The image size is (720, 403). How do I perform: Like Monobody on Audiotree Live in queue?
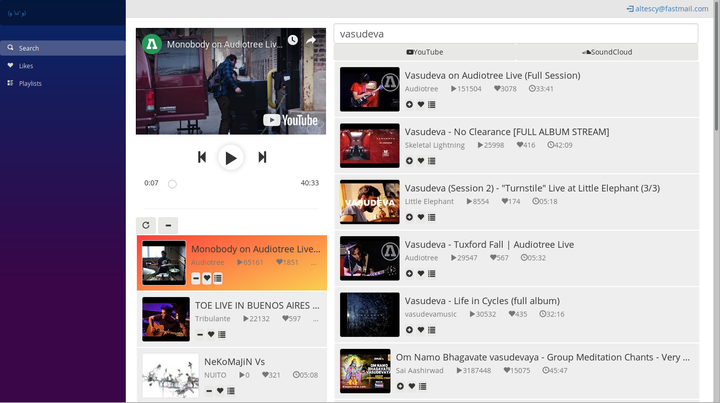(x=207, y=278)
